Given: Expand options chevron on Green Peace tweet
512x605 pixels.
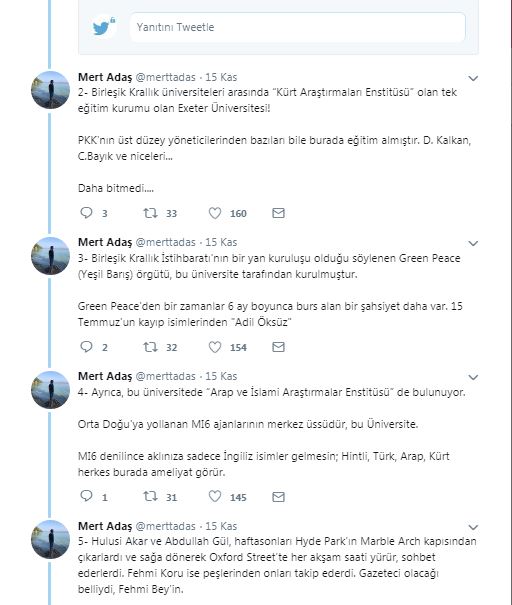Looking at the screenshot, I should pyautogui.click(x=473, y=243).
